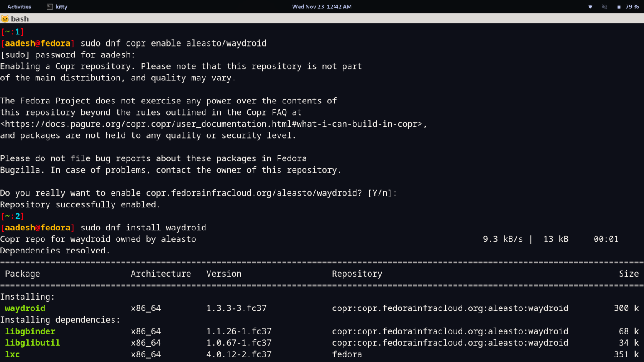644x362 pixels.
Task: Click the Repository successfully enabled message
Action: pyautogui.click(x=80, y=204)
